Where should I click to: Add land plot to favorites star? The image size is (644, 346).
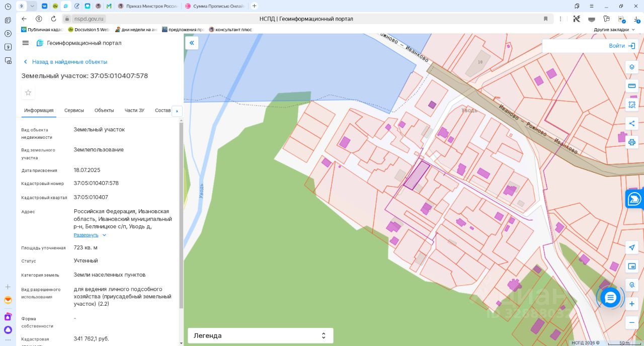28,93
